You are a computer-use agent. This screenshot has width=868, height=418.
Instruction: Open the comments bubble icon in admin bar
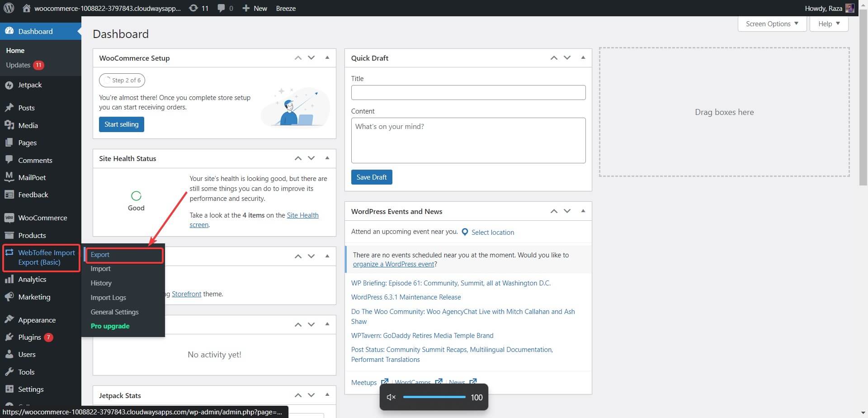221,8
